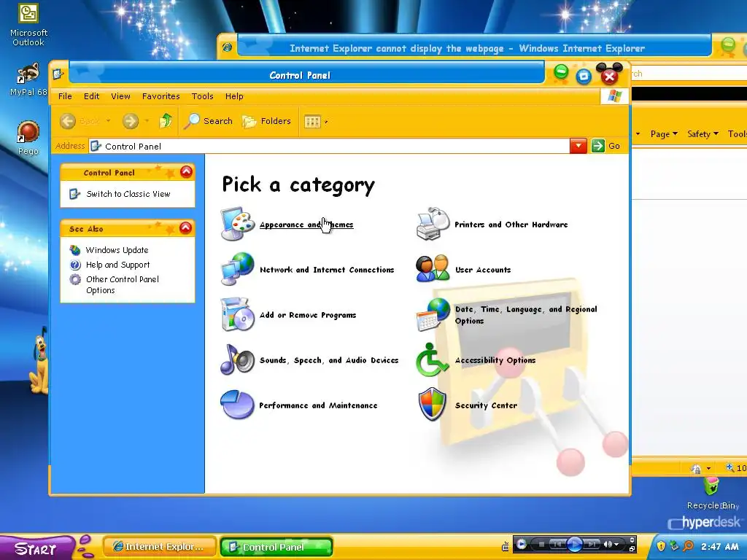Viewport: 747px width, 560px height.
Task: Open Other Control Panel Options link
Action: coord(123,285)
